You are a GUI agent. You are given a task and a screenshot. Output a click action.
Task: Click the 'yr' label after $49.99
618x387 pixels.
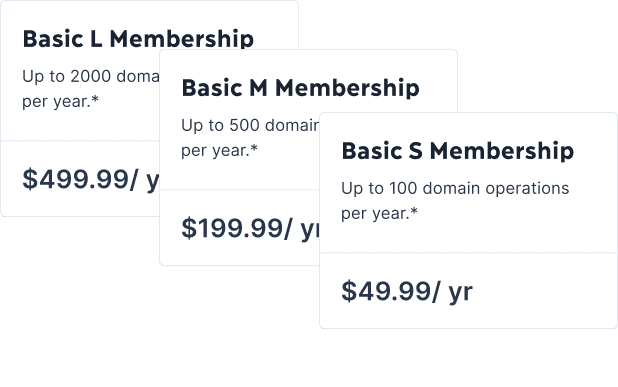[x=460, y=293]
